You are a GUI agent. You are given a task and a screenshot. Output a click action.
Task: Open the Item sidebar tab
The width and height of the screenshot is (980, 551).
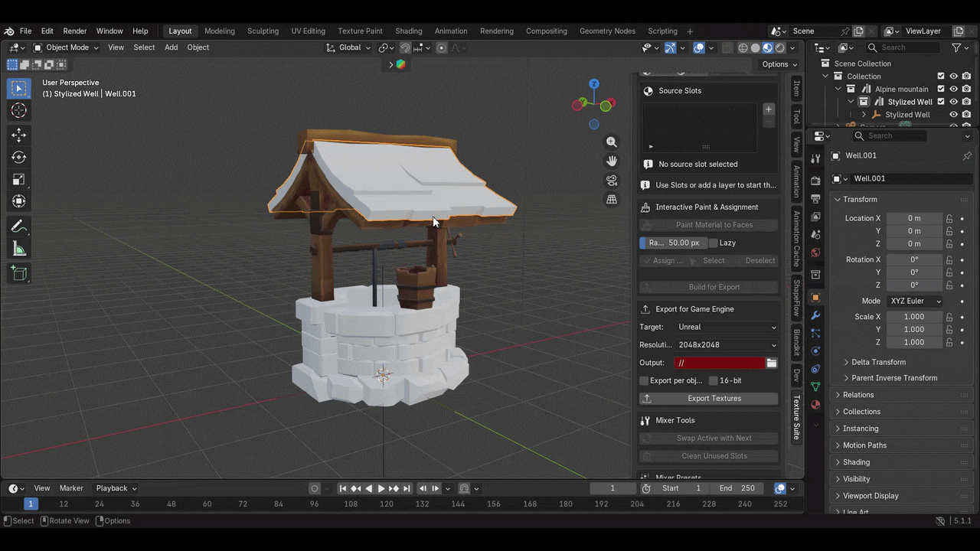(796, 89)
